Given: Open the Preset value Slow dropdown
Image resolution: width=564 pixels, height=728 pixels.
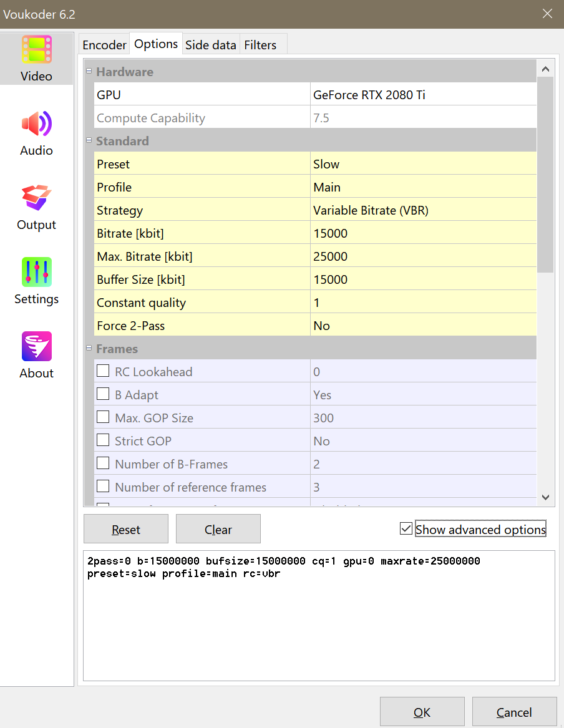Looking at the screenshot, I should pos(423,164).
